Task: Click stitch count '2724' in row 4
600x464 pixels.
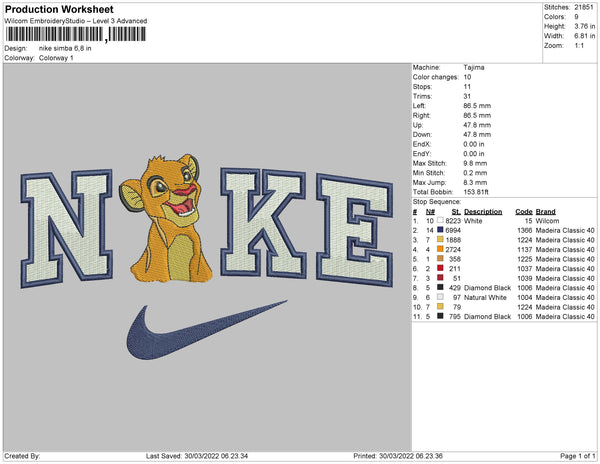Action: tap(453, 249)
